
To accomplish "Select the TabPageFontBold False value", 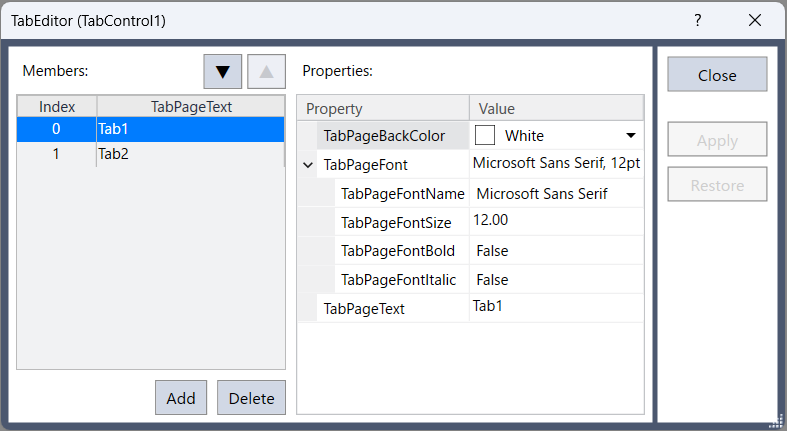I will [555, 250].
